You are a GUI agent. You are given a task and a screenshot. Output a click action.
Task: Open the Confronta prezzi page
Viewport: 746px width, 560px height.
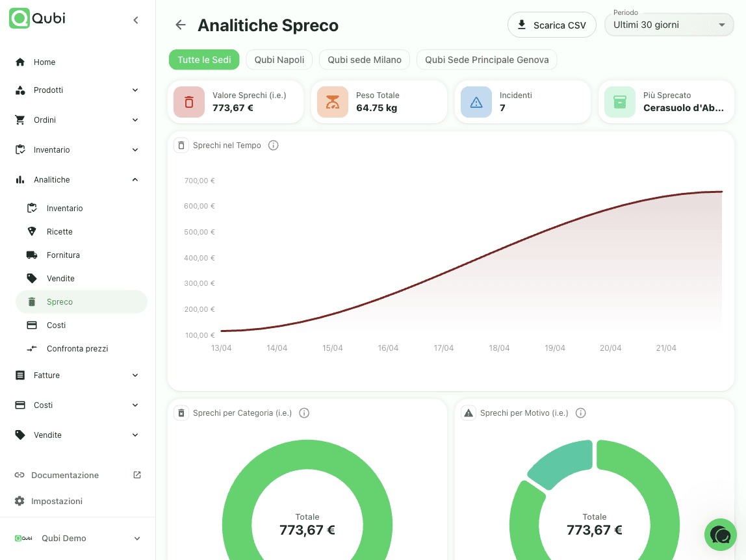[x=81, y=349]
